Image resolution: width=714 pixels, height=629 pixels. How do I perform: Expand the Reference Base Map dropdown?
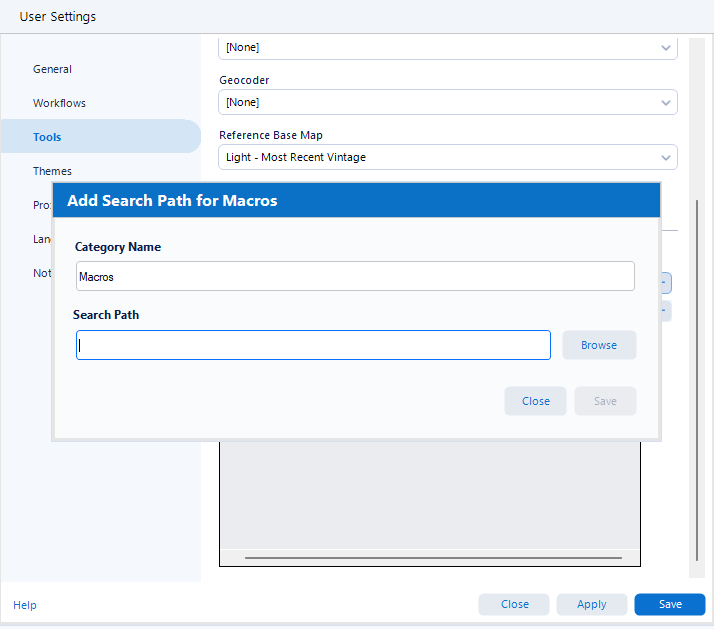440,157
